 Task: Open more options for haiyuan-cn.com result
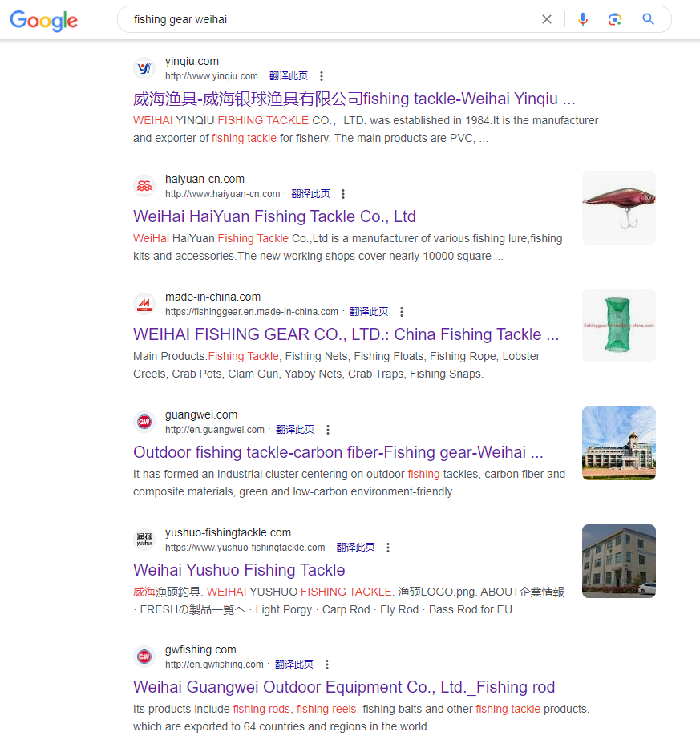coord(343,194)
